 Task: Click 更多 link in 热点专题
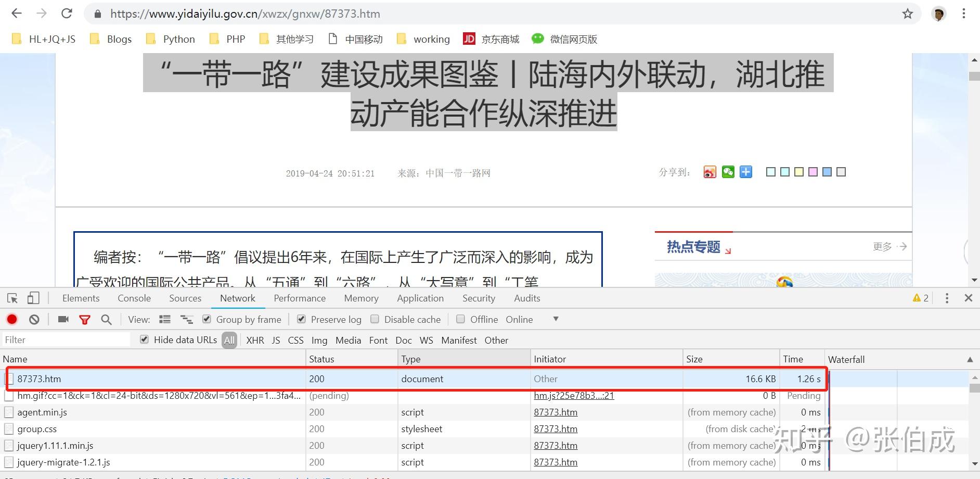pos(889,246)
